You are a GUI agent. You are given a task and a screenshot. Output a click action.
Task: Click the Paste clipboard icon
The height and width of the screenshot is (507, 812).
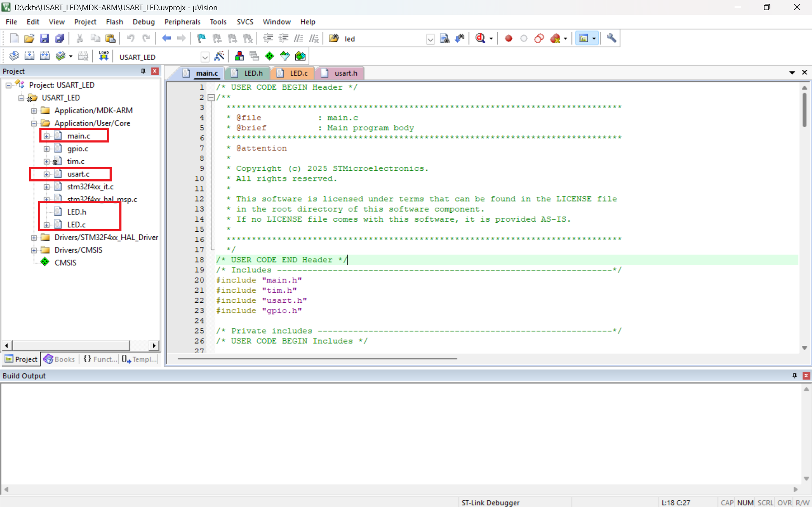point(111,38)
